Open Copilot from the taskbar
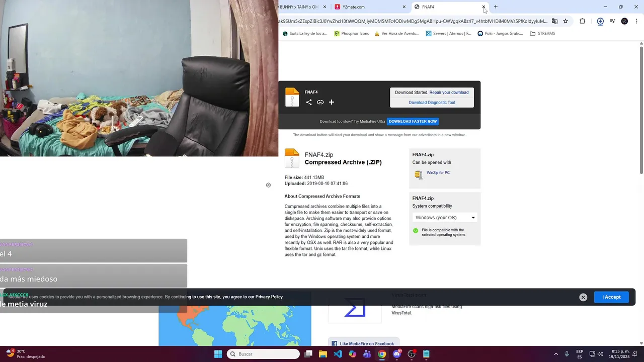 point(352,354)
